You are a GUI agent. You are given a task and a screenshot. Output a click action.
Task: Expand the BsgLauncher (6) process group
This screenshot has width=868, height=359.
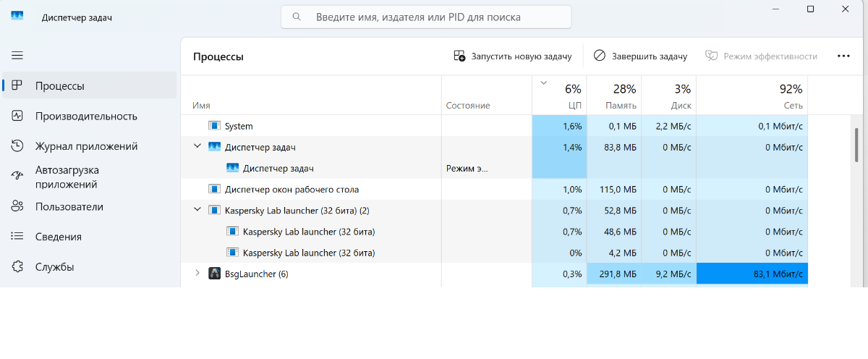[197, 274]
